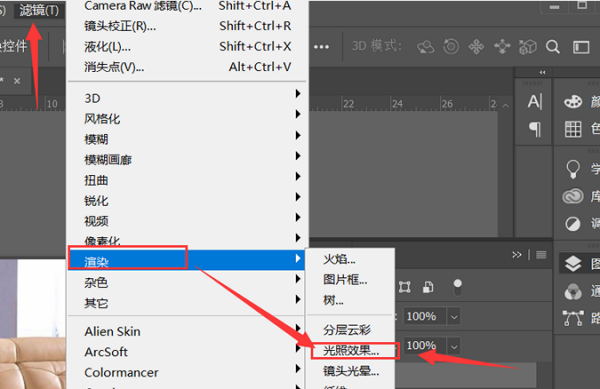
Task: Open the Adjustments panel half-circle icon
Action: pyautogui.click(x=573, y=224)
